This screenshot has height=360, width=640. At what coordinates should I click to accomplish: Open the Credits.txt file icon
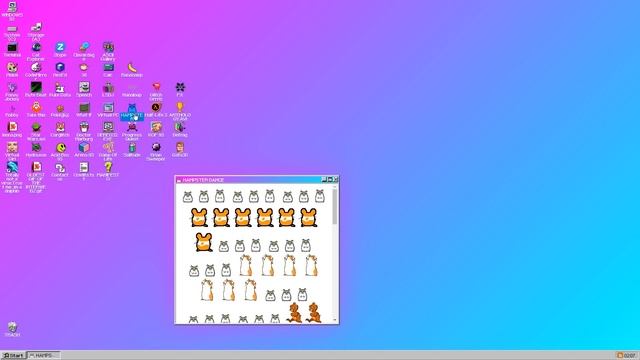click(84, 172)
